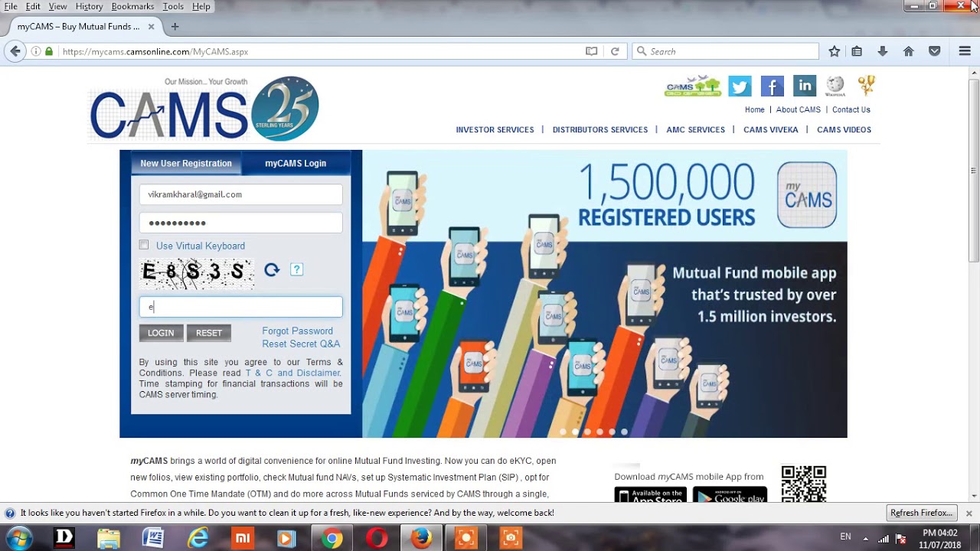
Task: Open a new tab with plus button
Action: 175,26
